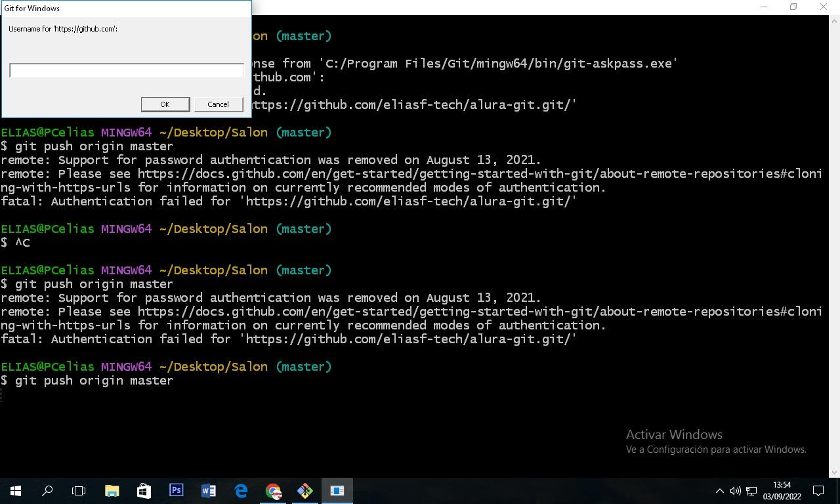Close the Git Bash terminal window

pos(824,7)
